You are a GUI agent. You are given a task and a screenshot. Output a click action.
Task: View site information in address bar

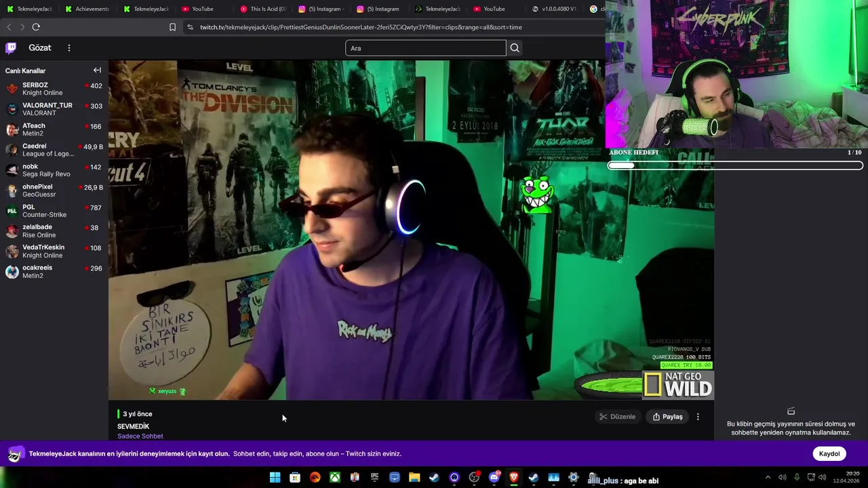(190, 27)
